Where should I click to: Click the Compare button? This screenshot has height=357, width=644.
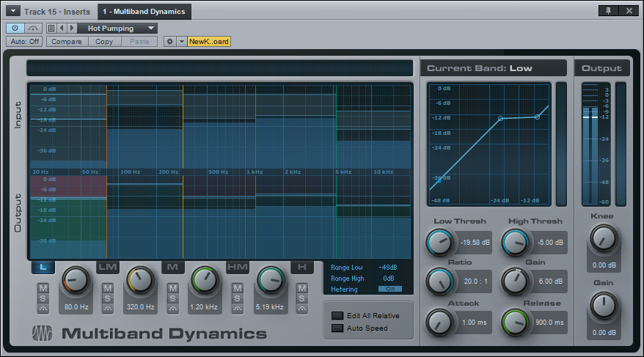tap(67, 42)
